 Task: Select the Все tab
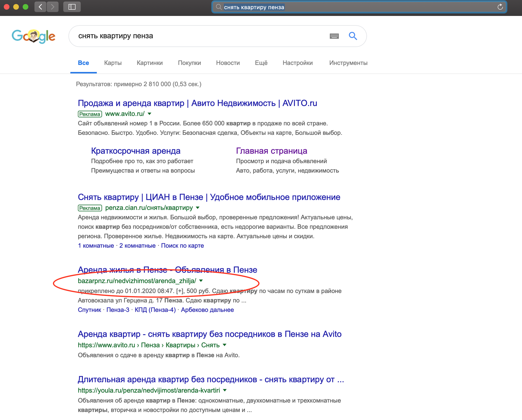(84, 63)
